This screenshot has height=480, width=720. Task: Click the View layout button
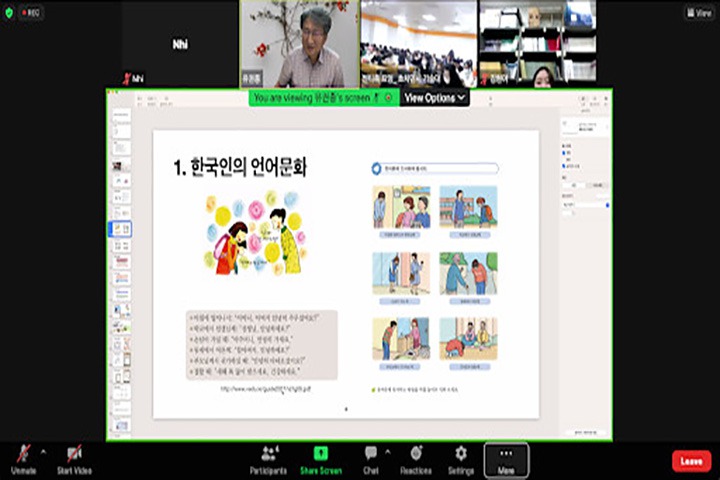tap(698, 12)
